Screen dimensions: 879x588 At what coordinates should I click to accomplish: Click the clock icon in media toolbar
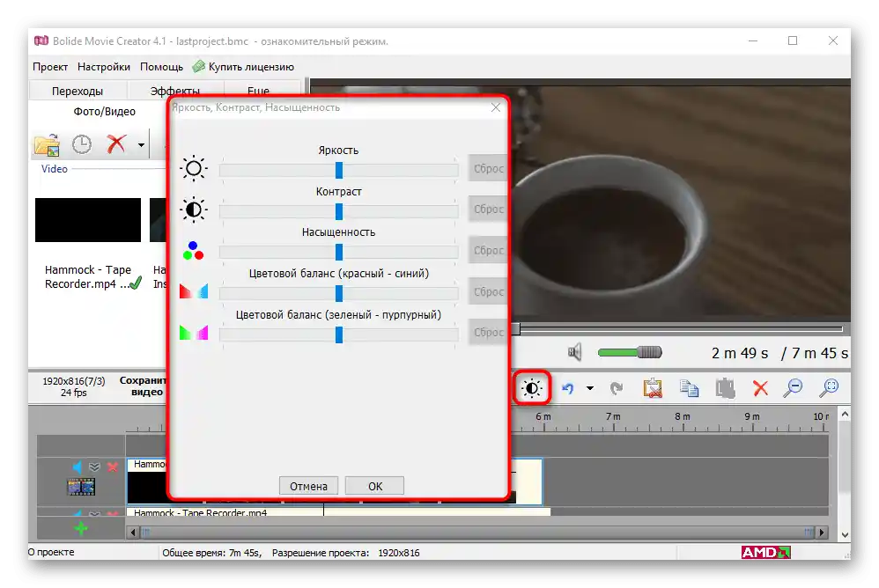tap(82, 144)
